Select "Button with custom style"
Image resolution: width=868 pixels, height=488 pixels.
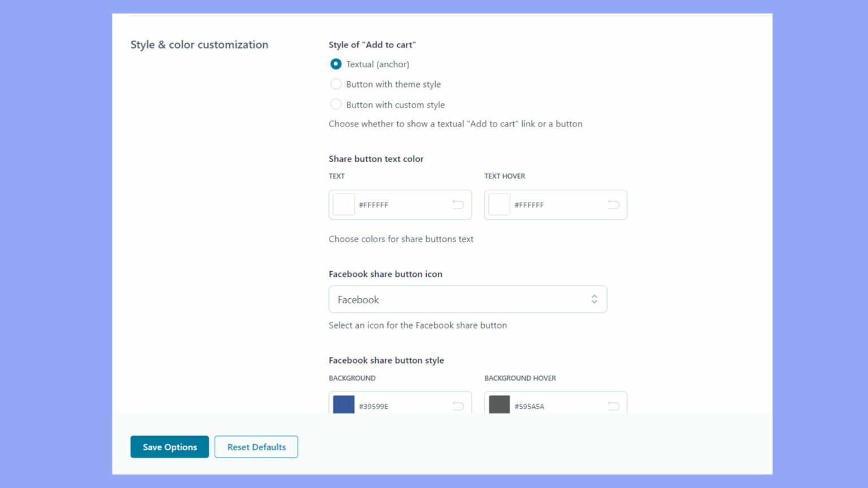(x=336, y=104)
